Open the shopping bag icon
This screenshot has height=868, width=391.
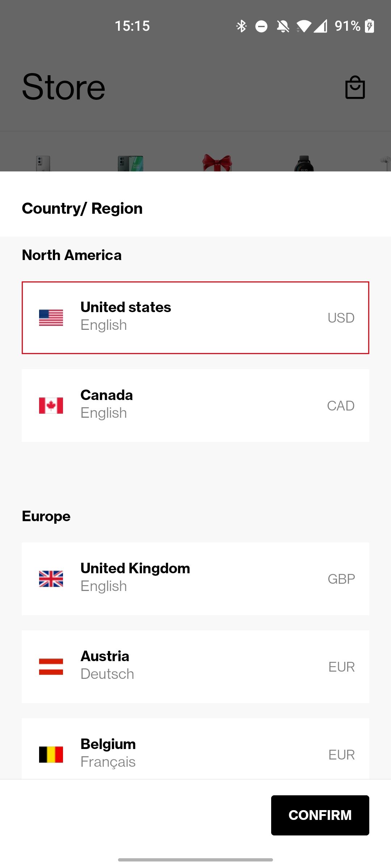pos(355,88)
